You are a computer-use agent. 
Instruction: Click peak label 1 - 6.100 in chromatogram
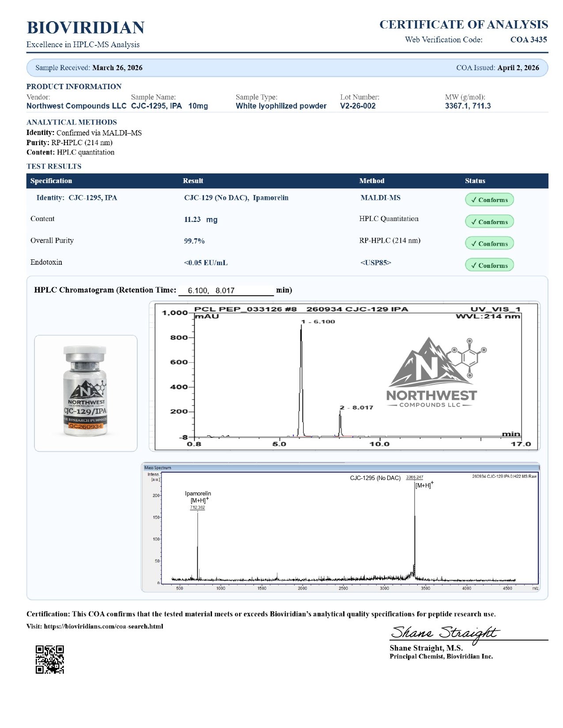(318, 322)
